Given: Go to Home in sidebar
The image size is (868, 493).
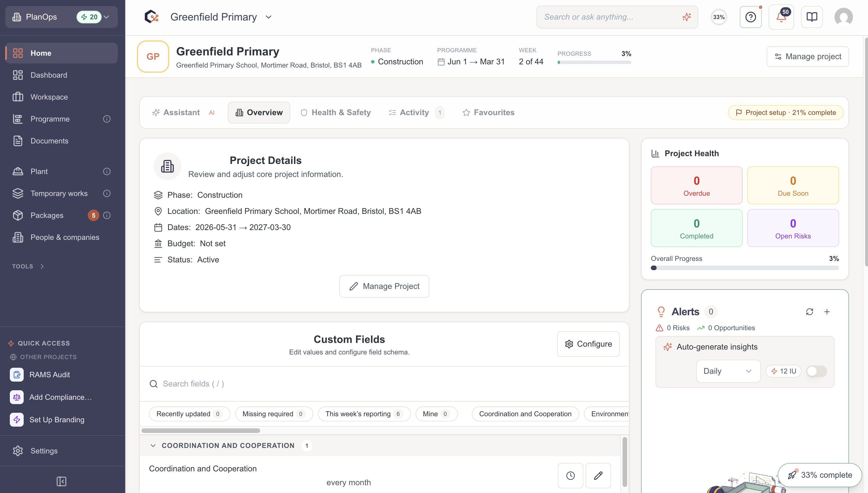Looking at the screenshot, I should coord(61,53).
